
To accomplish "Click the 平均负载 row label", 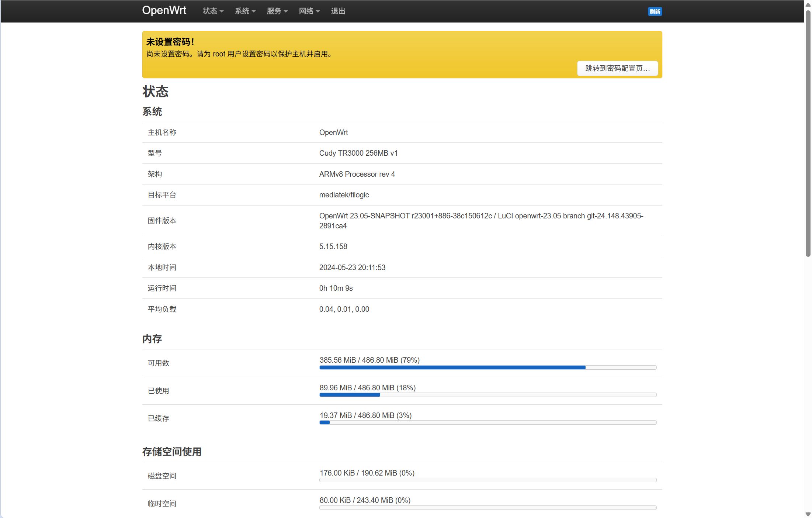I will (x=162, y=309).
